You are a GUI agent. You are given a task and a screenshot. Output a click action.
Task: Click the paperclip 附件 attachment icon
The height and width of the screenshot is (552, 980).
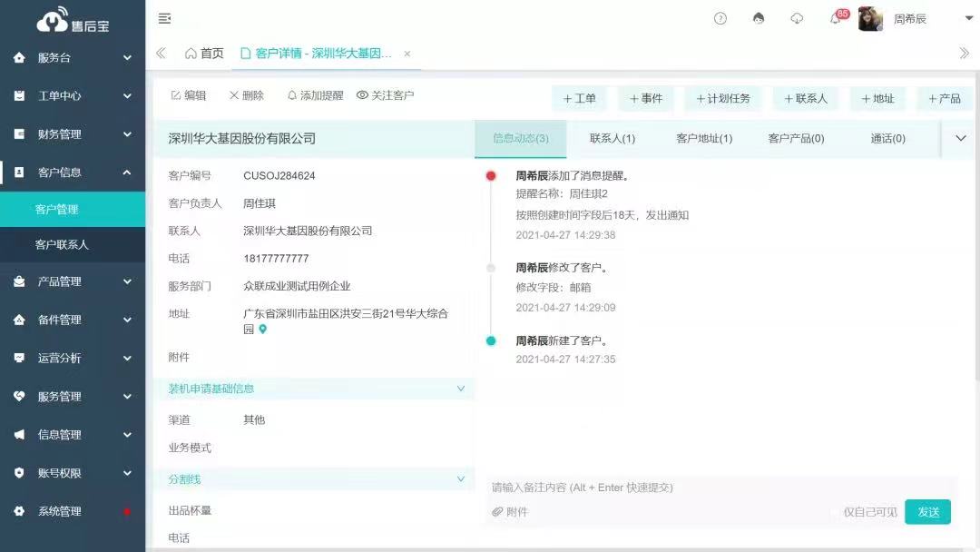pos(497,512)
